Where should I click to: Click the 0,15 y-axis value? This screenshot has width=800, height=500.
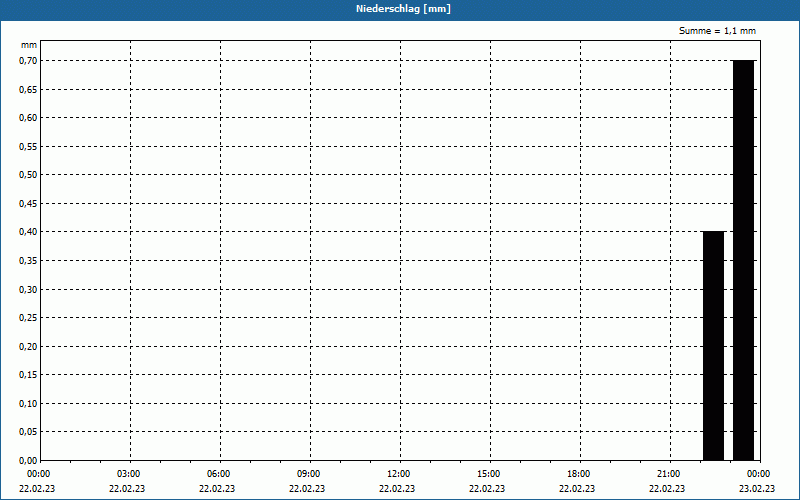point(28,375)
